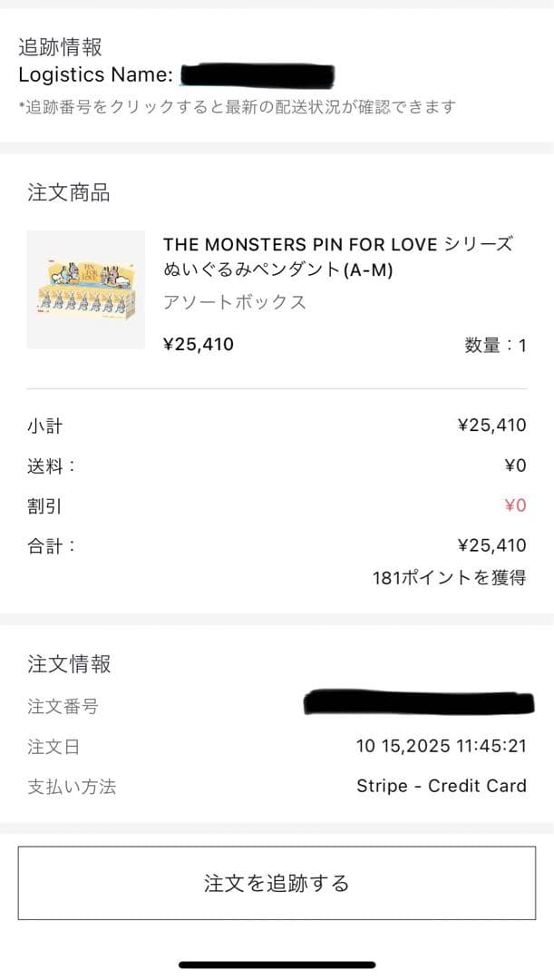The image size is (554, 980).
Task: Tap the 注文を追跡する tracking button
Action: pos(277,883)
